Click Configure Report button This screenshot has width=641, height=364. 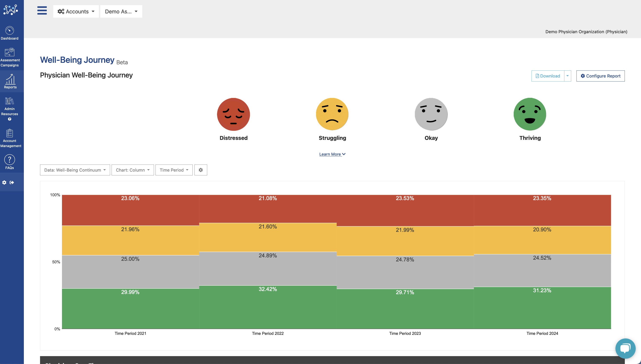[600, 76]
